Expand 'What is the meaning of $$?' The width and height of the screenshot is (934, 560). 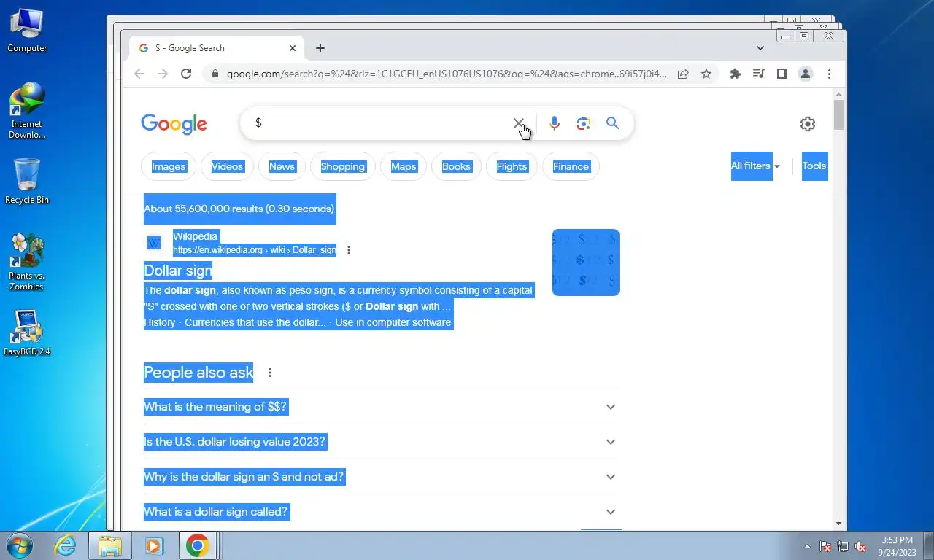[x=381, y=407]
